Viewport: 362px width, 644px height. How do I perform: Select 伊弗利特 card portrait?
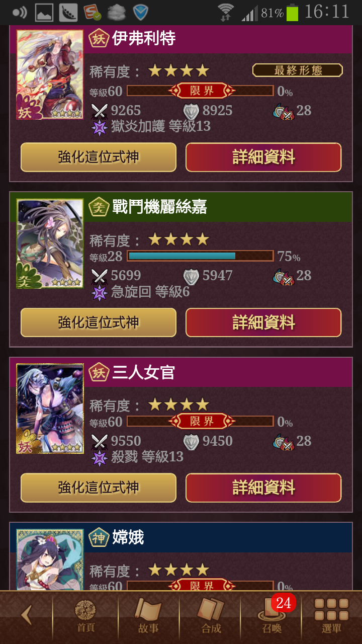click(x=50, y=74)
